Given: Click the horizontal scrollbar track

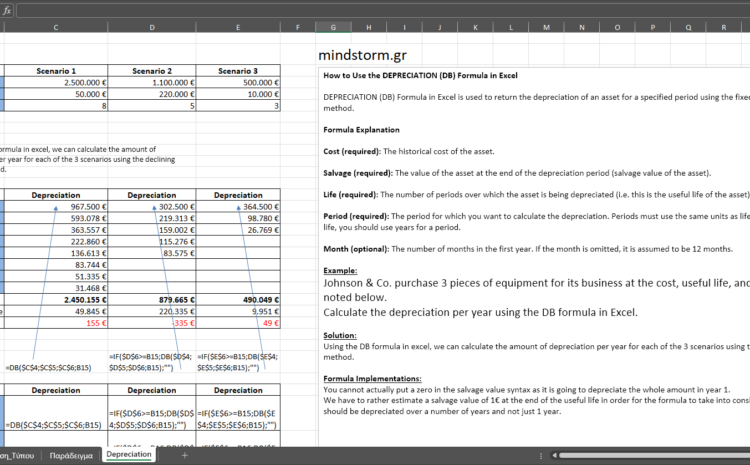Looking at the screenshot, I should click(x=654, y=455).
